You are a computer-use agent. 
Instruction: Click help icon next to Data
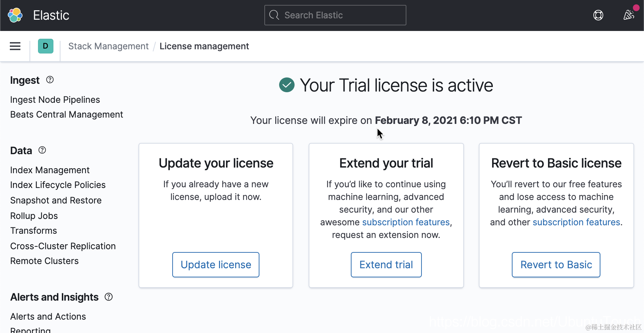(42, 150)
